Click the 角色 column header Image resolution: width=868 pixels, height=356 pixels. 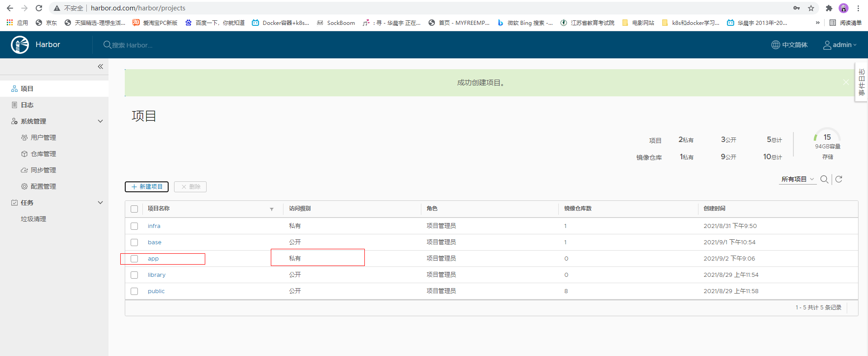point(432,209)
